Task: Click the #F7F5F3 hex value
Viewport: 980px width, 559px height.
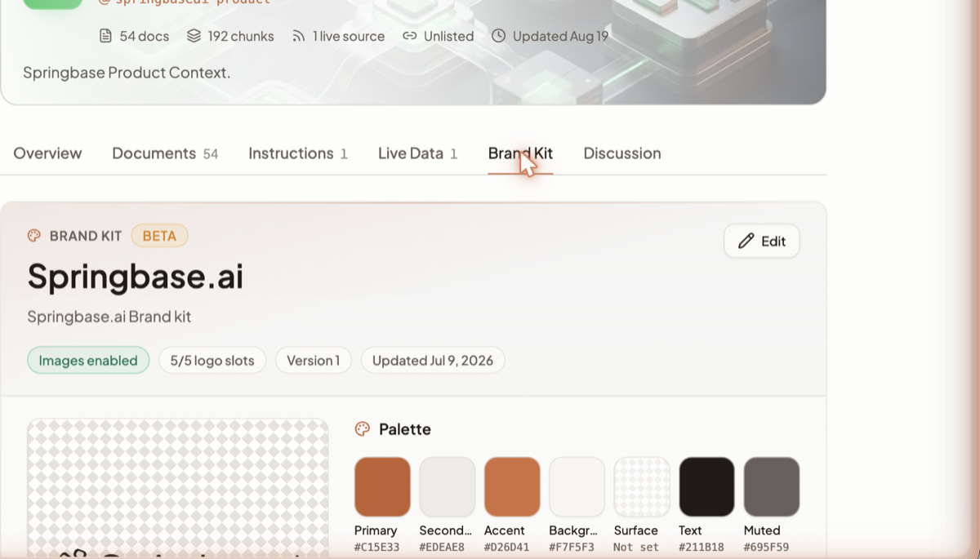Action: coord(572,548)
